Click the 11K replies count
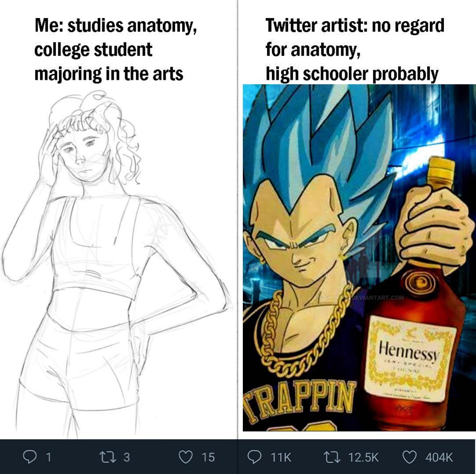The height and width of the screenshot is (474, 476). coord(281,457)
